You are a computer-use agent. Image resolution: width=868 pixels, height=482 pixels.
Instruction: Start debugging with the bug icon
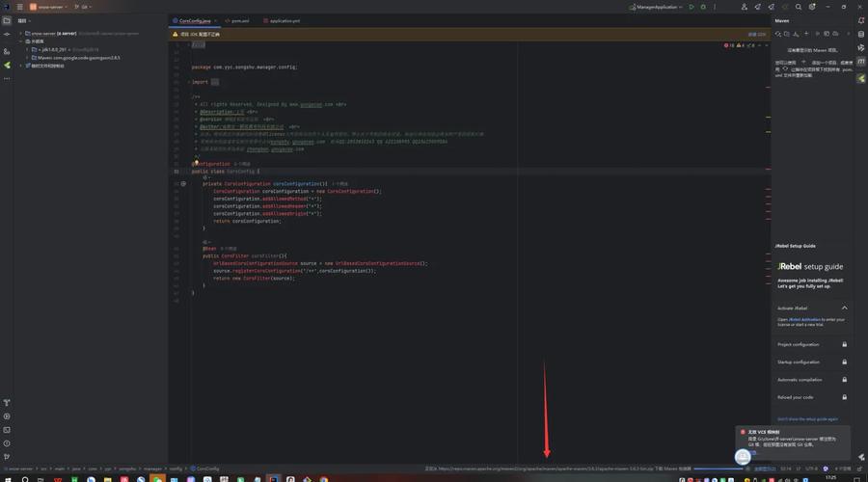pyautogui.click(x=704, y=7)
